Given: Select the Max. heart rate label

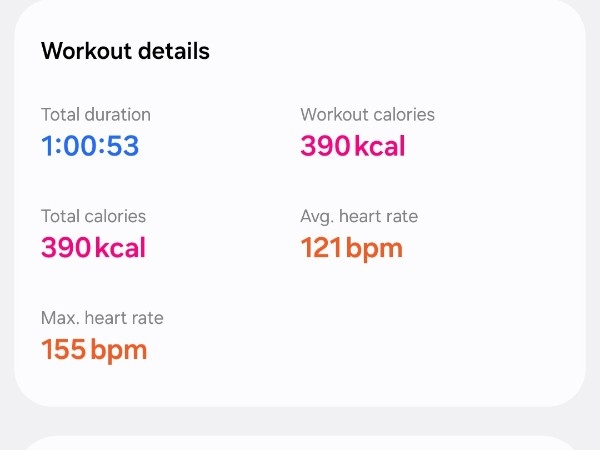Looking at the screenshot, I should pyautogui.click(x=102, y=318).
